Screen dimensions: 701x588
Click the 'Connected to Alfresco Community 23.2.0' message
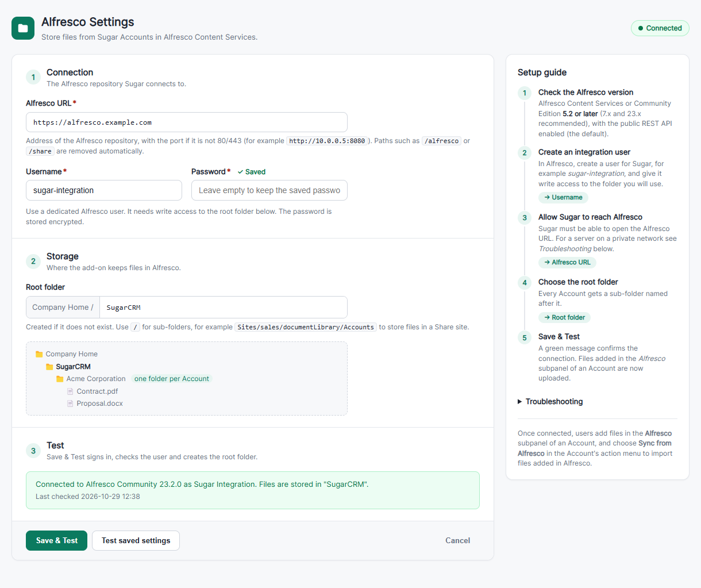[202, 485]
